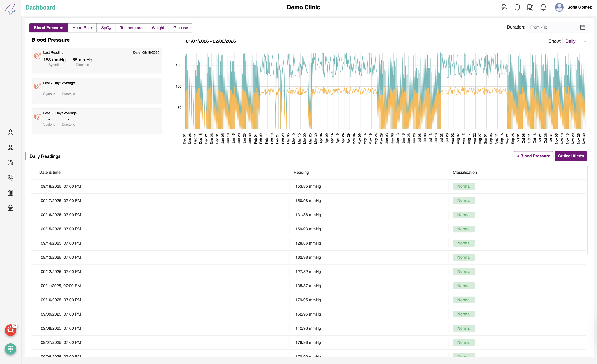Open the billing document sidebar icon
Viewport: 597px width, 364px height.
click(10, 163)
